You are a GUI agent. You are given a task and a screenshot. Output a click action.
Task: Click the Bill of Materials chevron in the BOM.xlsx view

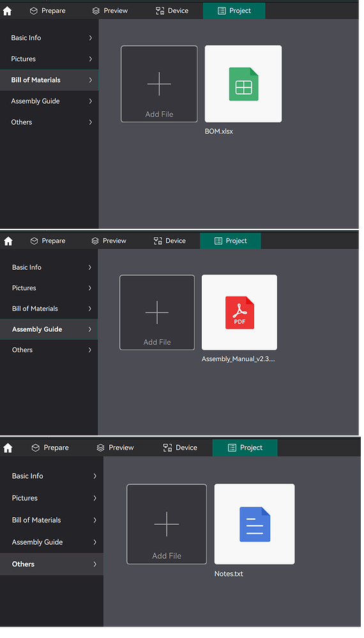91,80
